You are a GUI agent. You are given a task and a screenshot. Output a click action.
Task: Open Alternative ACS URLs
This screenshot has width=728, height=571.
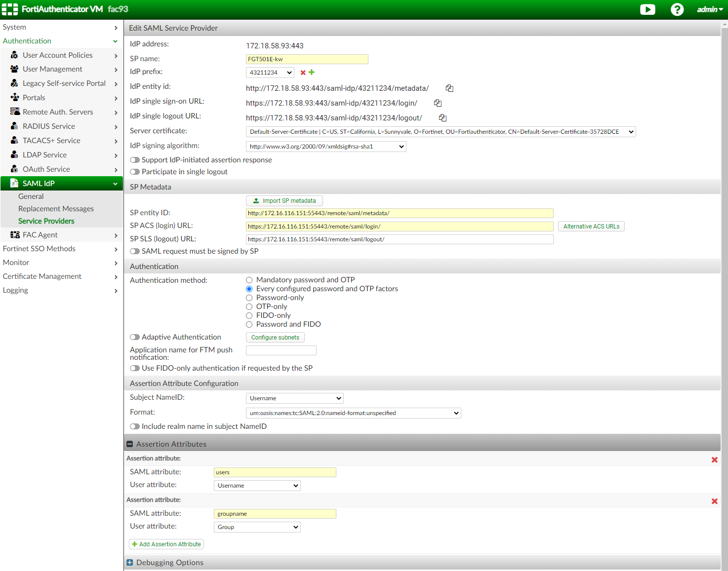(x=591, y=226)
